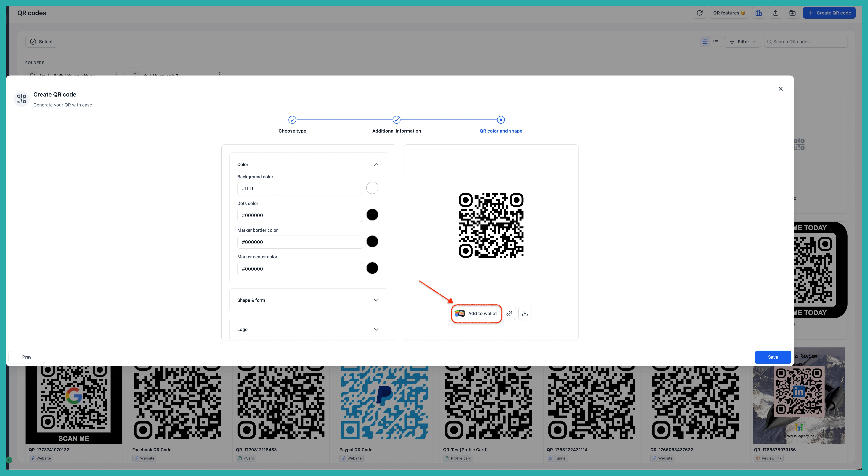The height and width of the screenshot is (476, 868).
Task: Edit the Dots color hex field
Action: [300, 215]
